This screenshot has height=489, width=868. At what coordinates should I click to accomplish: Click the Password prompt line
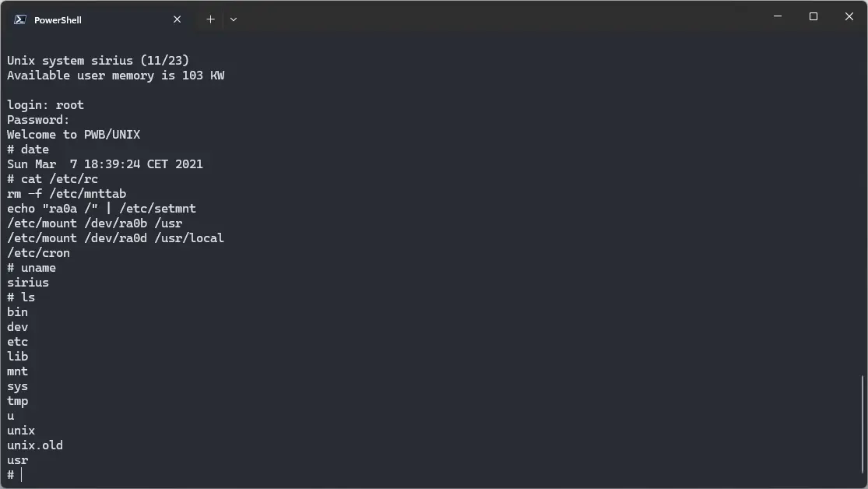click(x=37, y=119)
